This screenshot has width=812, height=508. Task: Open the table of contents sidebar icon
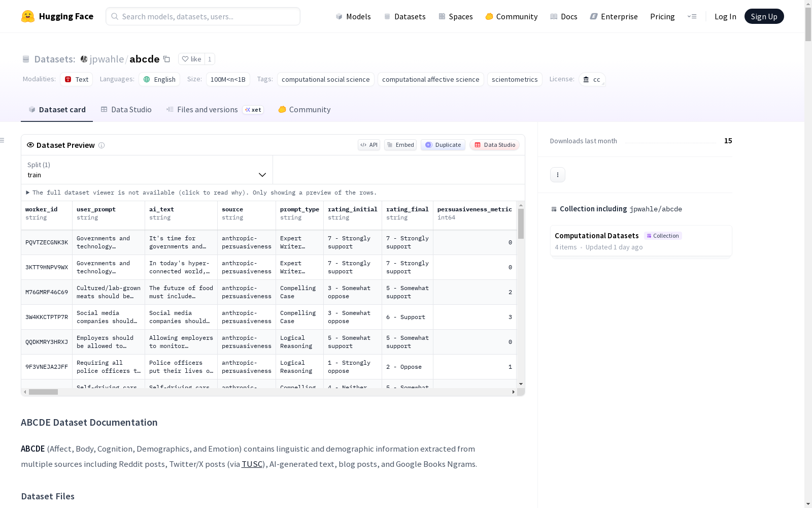(3, 140)
